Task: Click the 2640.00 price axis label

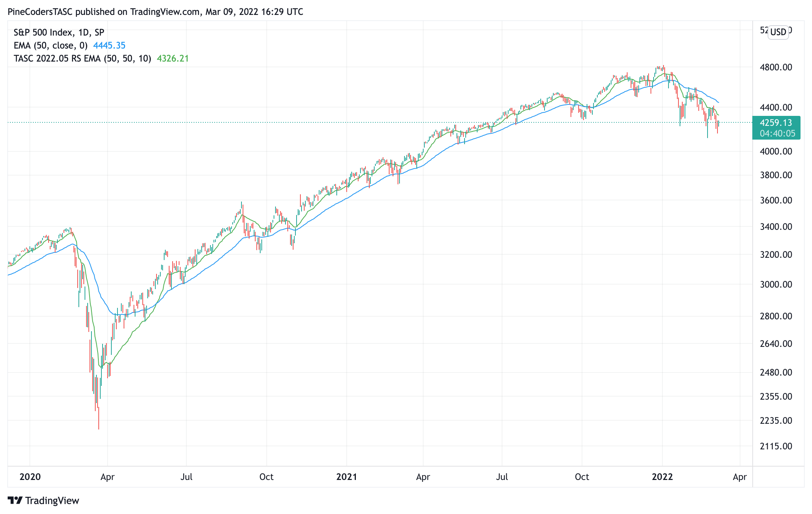Action: (776, 344)
